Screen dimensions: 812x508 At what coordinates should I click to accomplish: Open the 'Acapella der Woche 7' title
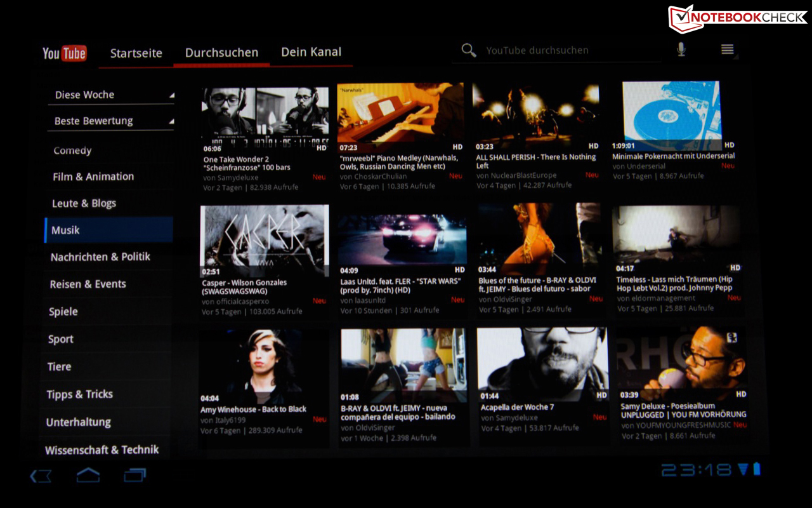pos(517,407)
